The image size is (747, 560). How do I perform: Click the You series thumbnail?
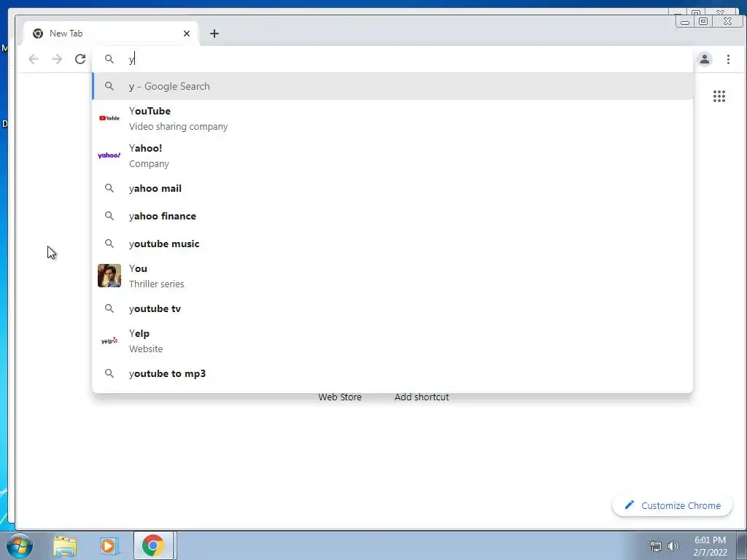point(109,276)
